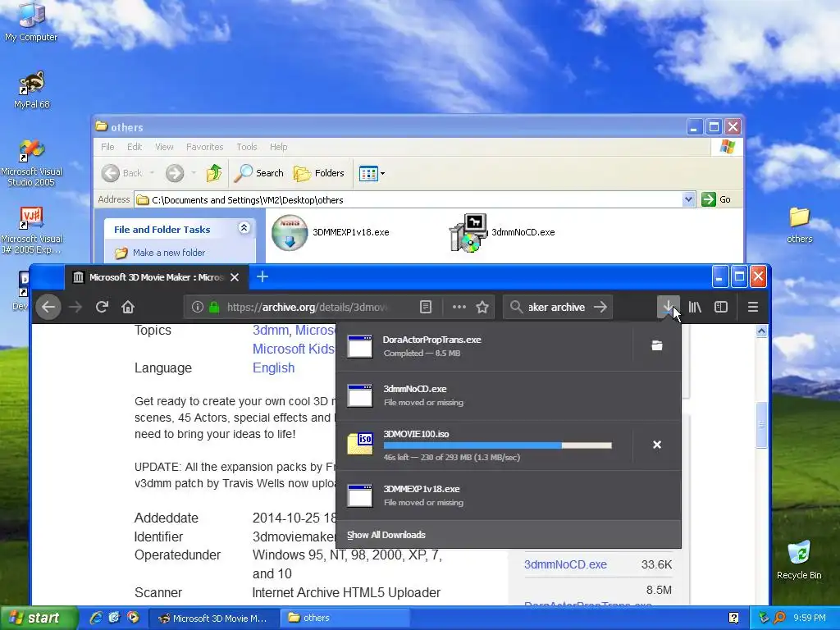Viewport: 840px width, 630px height.
Task: Click Back button in others window
Action: click(122, 173)
